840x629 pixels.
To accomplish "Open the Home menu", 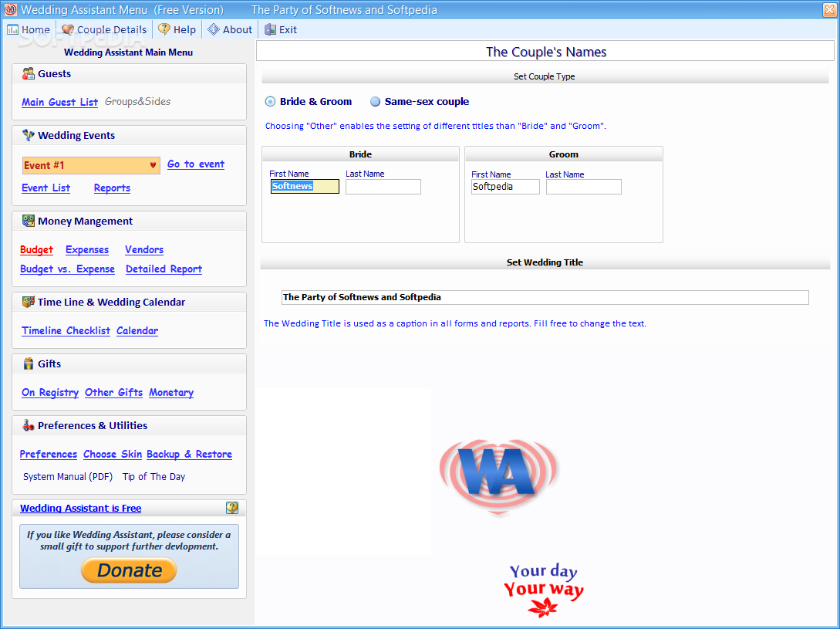I will coord(29,29).
